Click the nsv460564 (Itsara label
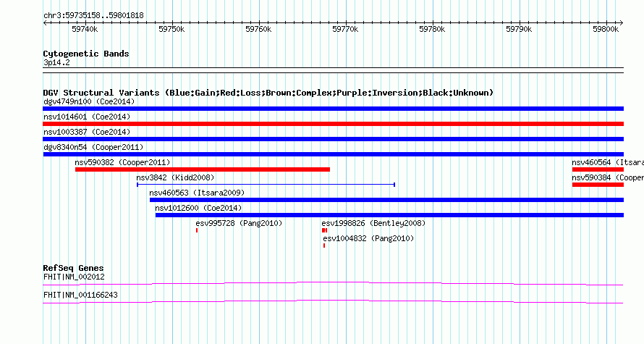This screenshot has height=344, width=644. (608, 162)
